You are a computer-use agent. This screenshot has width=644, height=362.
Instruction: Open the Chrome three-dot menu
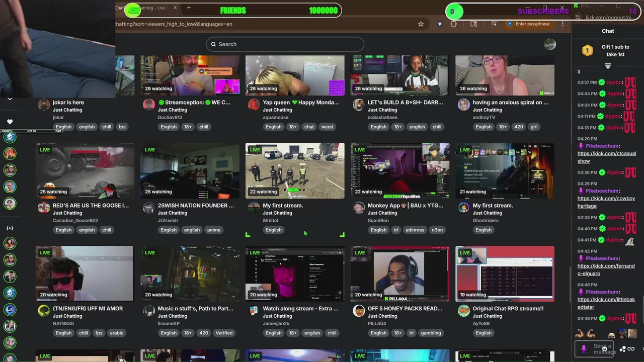tap(562, 24)
